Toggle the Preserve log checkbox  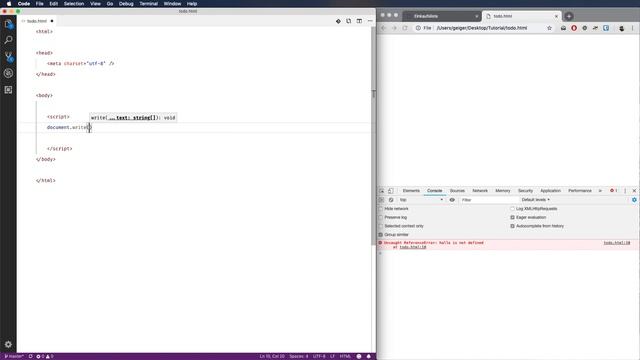coord(381,218)
